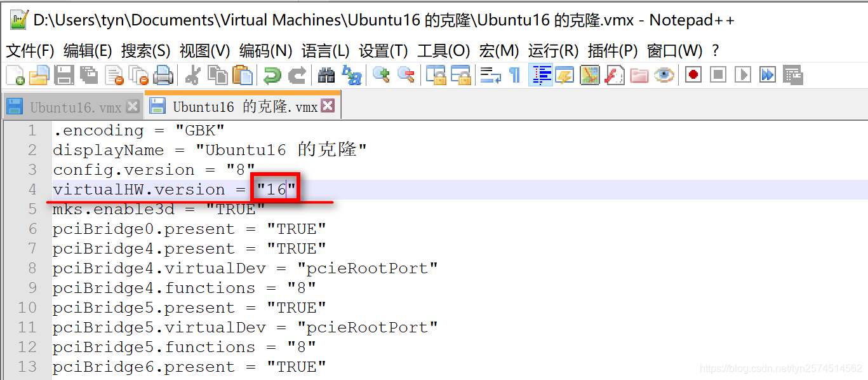This screenshot has height=380, width=868.
Task: Open the 工具(O) menu
Action: pyautogui.click(x=443, y=51)
